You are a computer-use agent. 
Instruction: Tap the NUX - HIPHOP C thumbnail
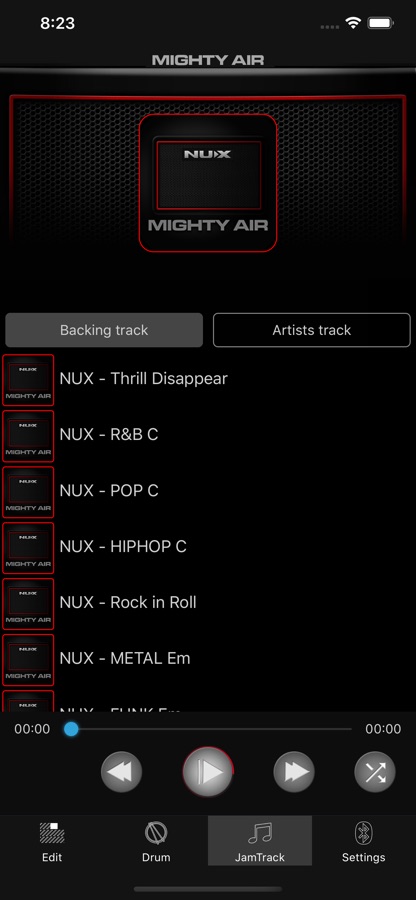(28, 548)
